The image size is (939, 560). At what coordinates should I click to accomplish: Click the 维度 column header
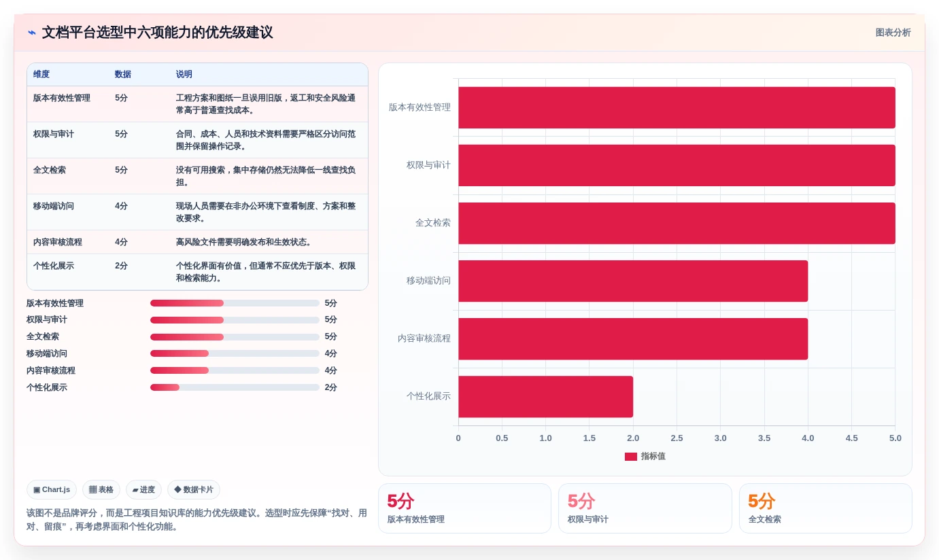click(x=41, y=74)
